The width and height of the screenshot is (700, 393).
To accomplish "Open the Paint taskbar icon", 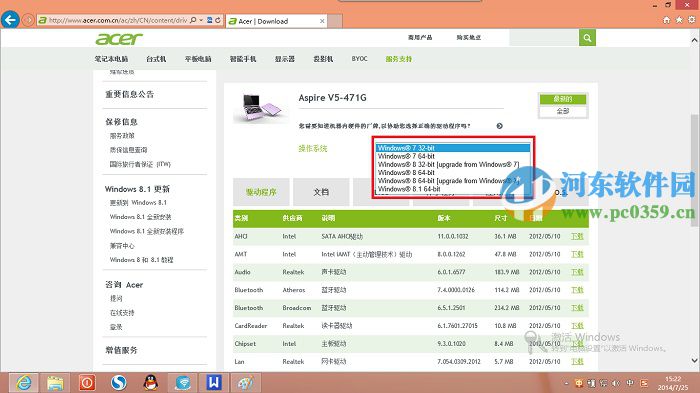I will [x=246, y=383].
